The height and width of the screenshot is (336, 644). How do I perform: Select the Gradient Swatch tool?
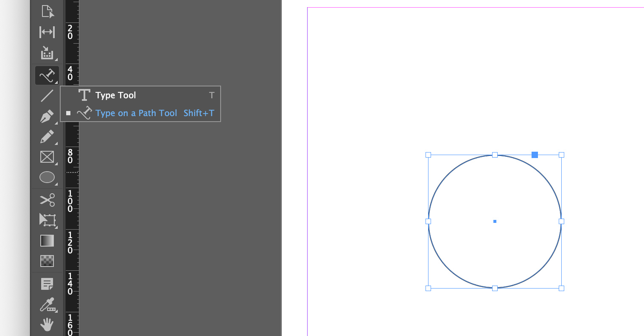click(x=47, y=241)
